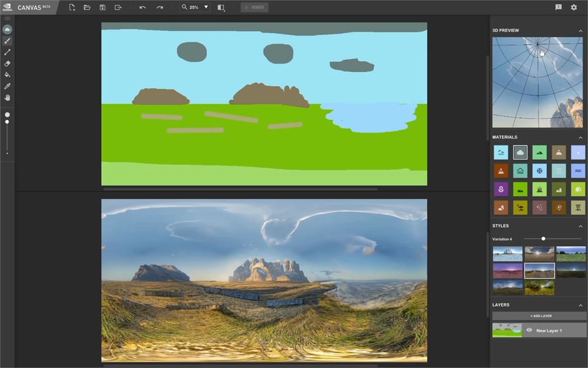The height and width of the screenshot is (368, 588).
Task: Toggle visibility of New Layer 1
Action: 529,330
